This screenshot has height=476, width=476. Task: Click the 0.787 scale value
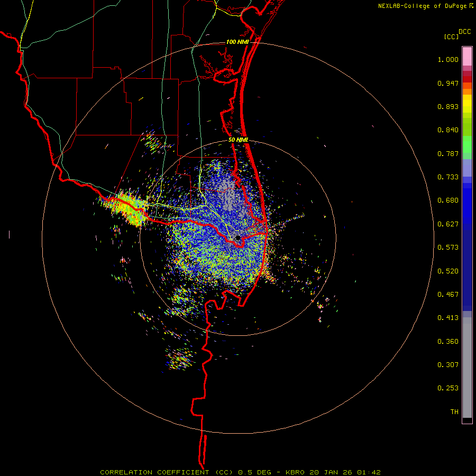(x=448, y=153)
